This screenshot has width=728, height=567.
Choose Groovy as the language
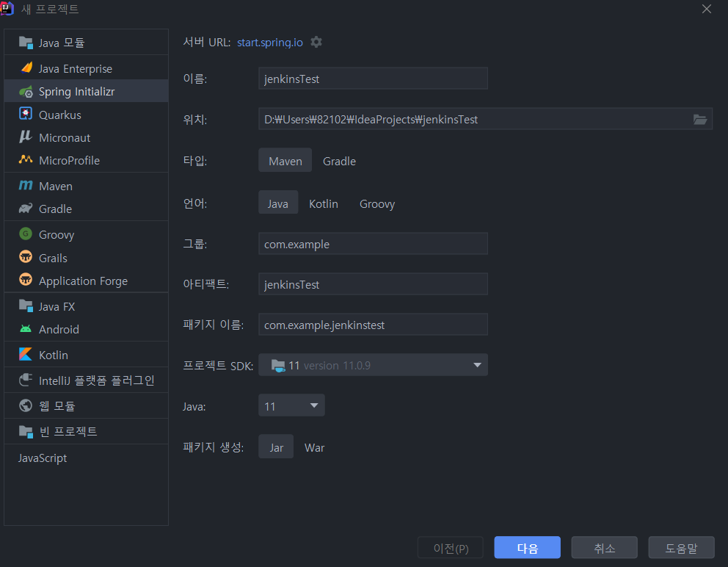point(377,203)
